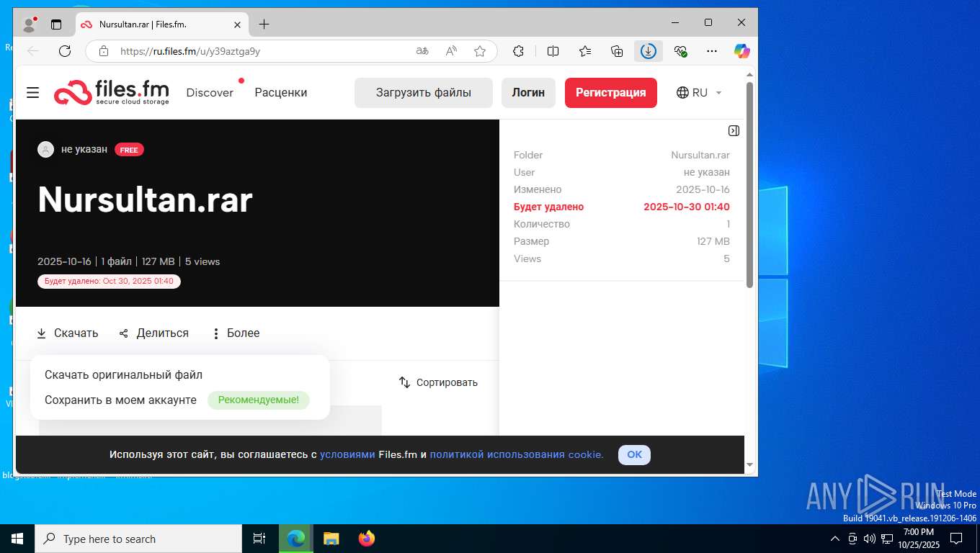The image size is (980, 553).
Task: Open the Windows Start menu
Action: 17,539
